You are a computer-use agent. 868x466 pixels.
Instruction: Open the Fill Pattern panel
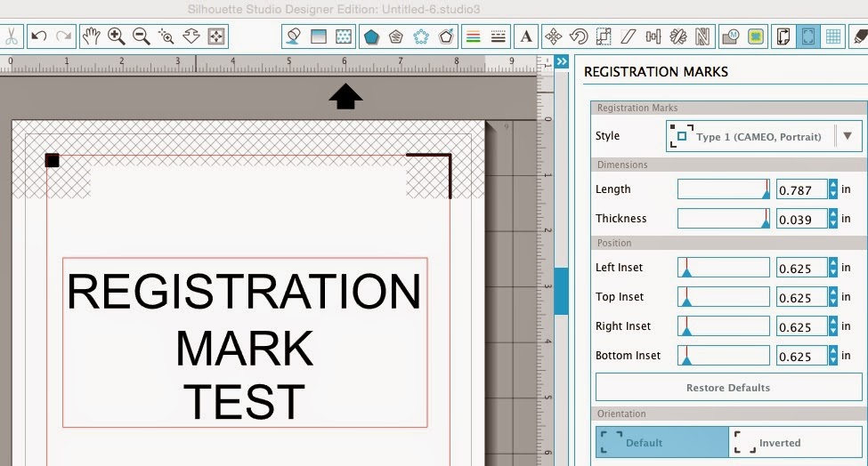pos(344,36)
